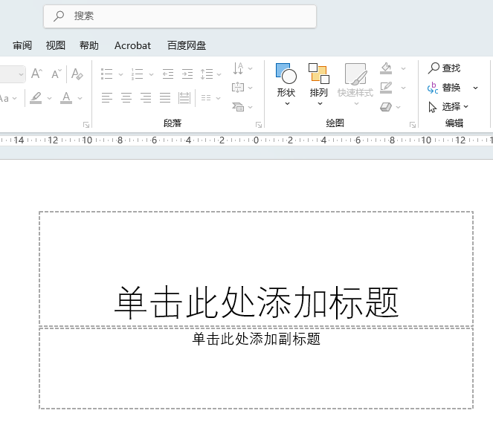Align text to the left
The height and width of the screenshot is (448, 493).
pos(107,98)
